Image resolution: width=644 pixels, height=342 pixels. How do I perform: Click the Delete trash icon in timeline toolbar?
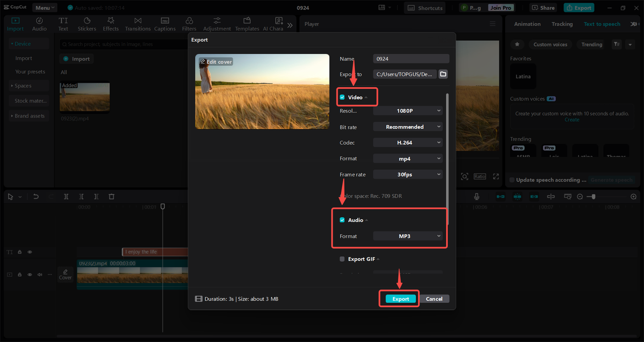(x=112, y=197)
